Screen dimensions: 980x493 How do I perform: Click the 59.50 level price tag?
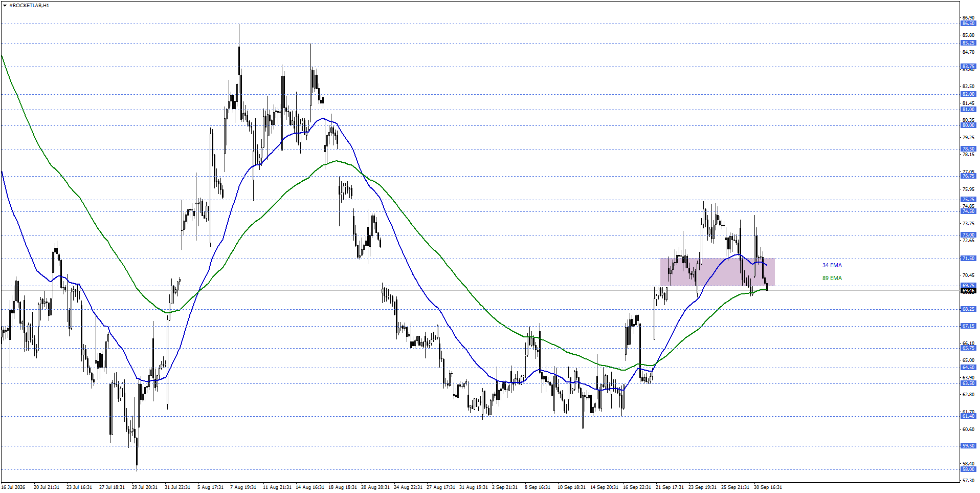[968, 446]
